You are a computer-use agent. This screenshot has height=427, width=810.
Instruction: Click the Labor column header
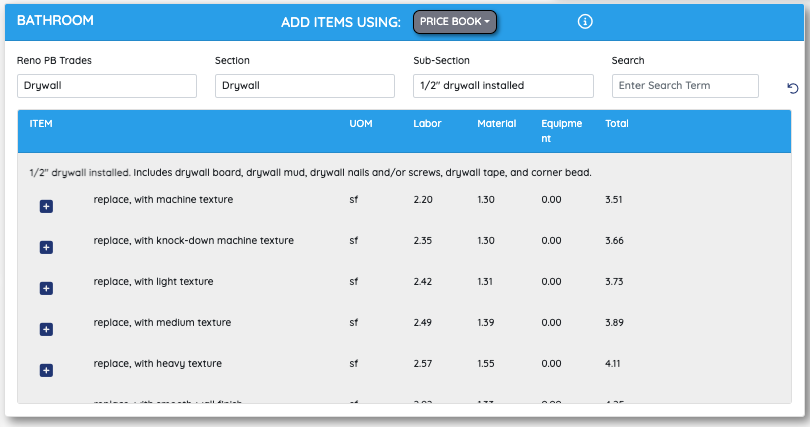427,124
